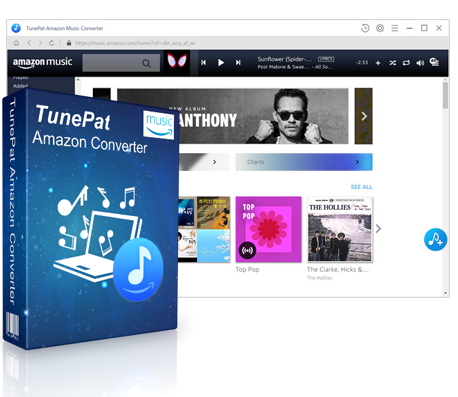This screenshot has height=397, width=458.
Task: Reload the page with refresh icon
Action: coord(51,43)
